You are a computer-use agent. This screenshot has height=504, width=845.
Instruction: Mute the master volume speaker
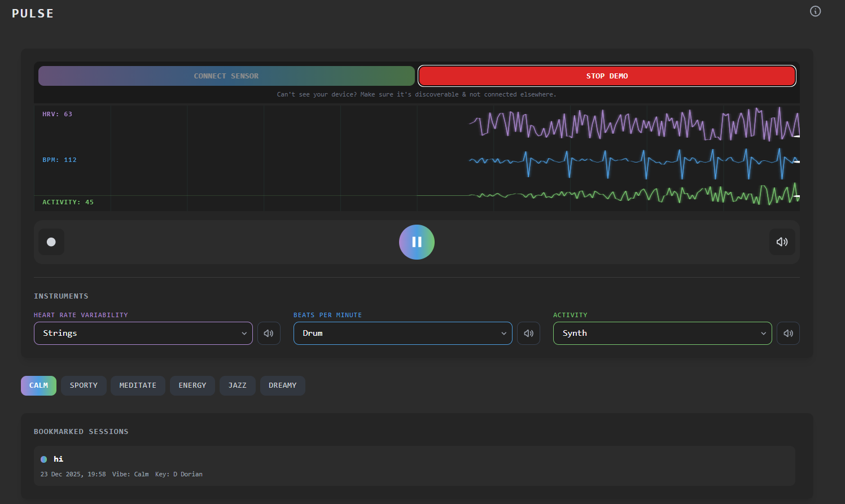pos(782,242)
